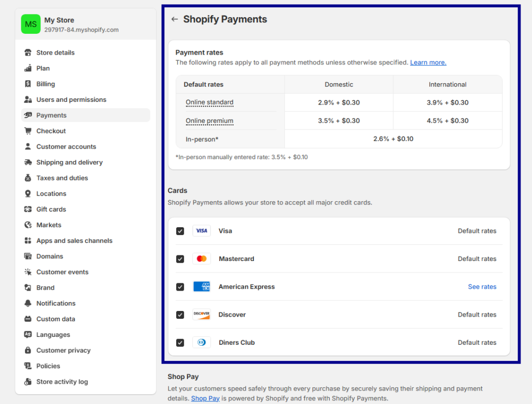Follow the Shop Pay link in the description

coord(205,398)
